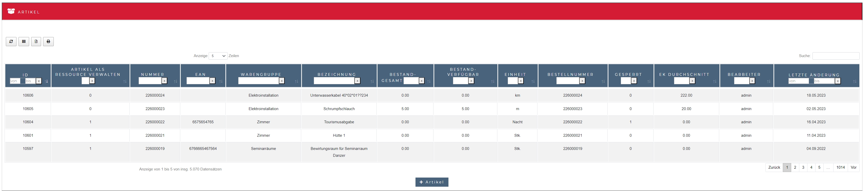Focus the Suche search field
This screenshot has width=868, height=191.
(836, 56)
